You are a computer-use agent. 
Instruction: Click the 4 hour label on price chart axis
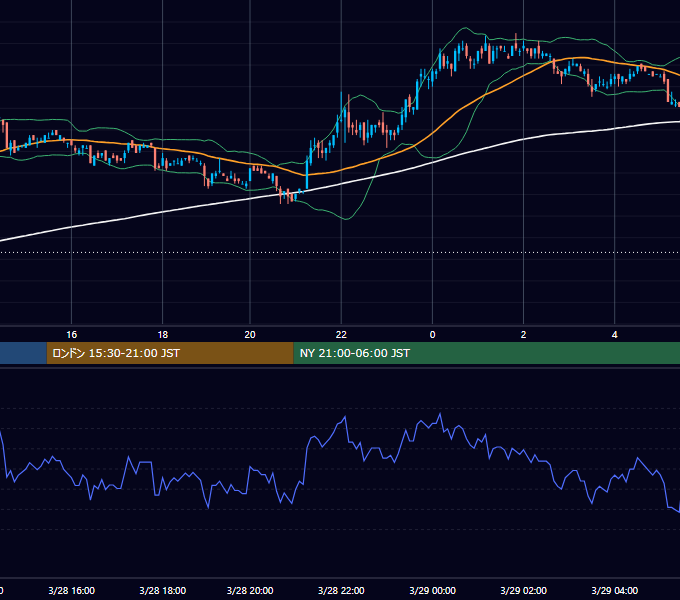(615, 335)
